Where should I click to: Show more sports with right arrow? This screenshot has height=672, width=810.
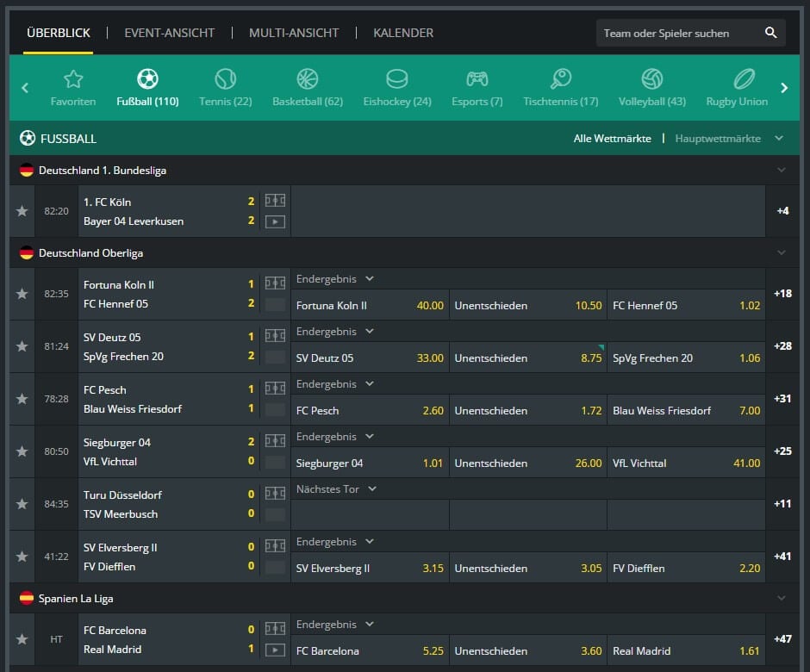tap(784, 88)
